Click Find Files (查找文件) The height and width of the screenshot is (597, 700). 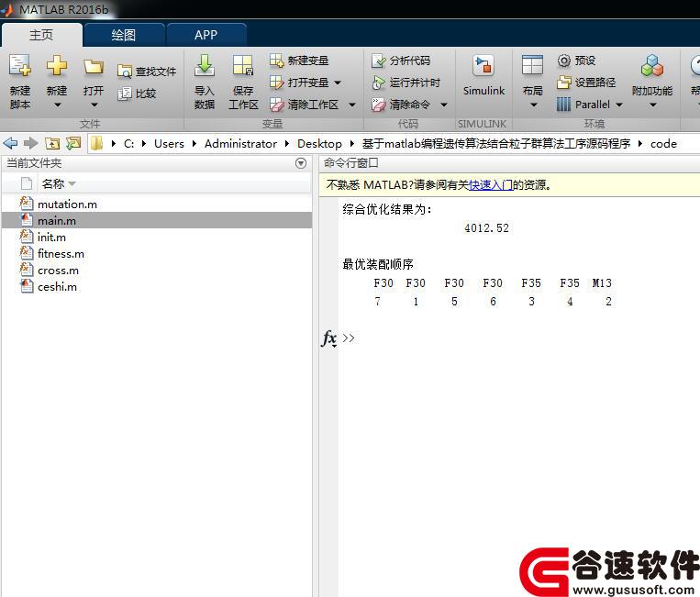(x=147, y=72)
